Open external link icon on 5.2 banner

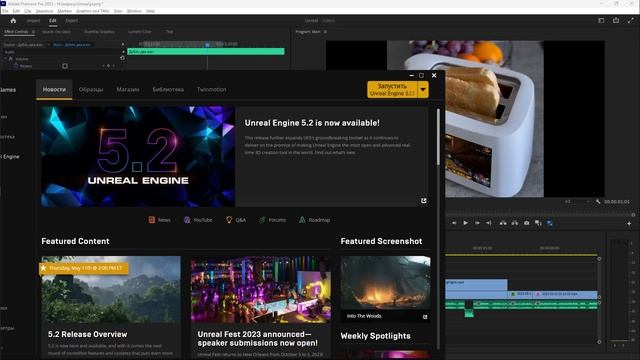(x=424, y=200)
